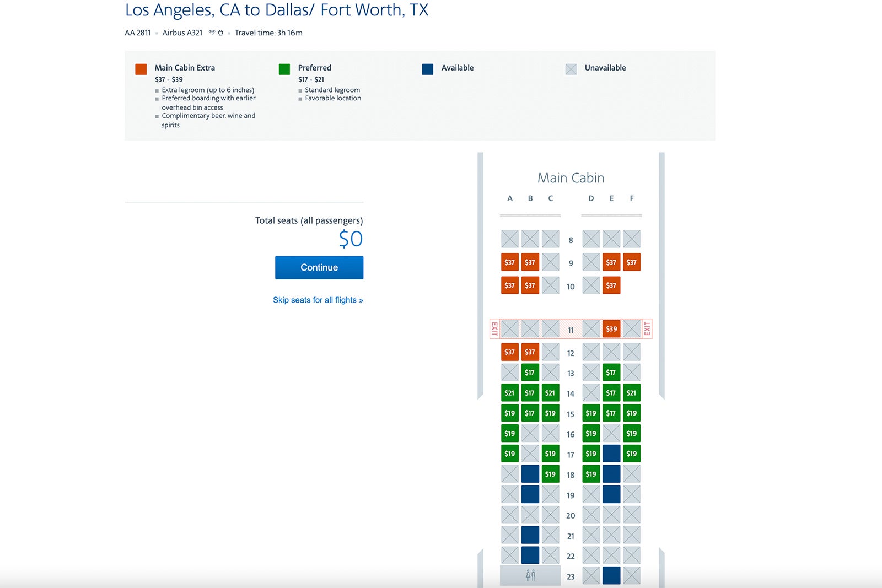The image size is (882, 588).
Task: Select the blue available seat in row 21
Action: tap(529, 535)
